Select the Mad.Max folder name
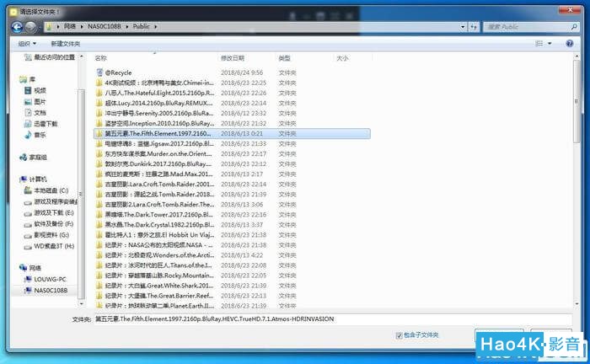Screen dimensions: 590x364 (158, 174)
